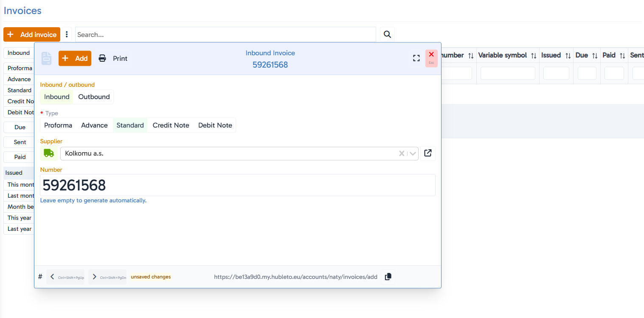Choose Standard invoice type in the dialog
The image size is (644, 318).
point(130,125)
